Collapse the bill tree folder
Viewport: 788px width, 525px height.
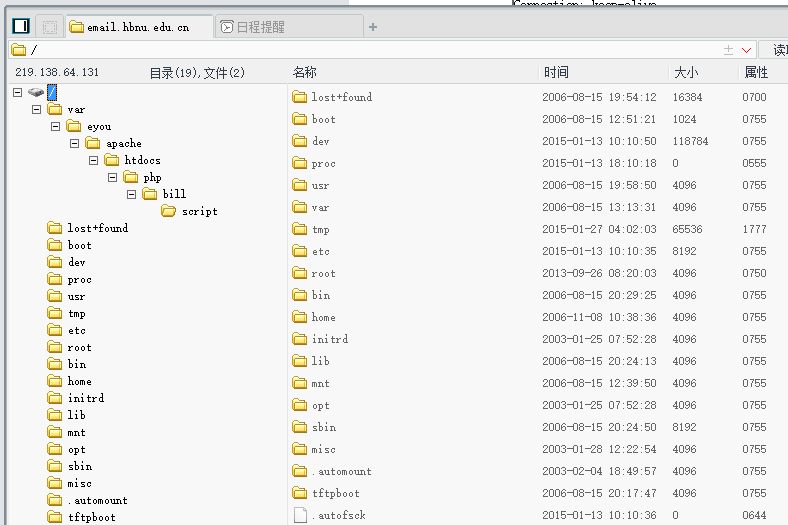click(x=132, y=194)
